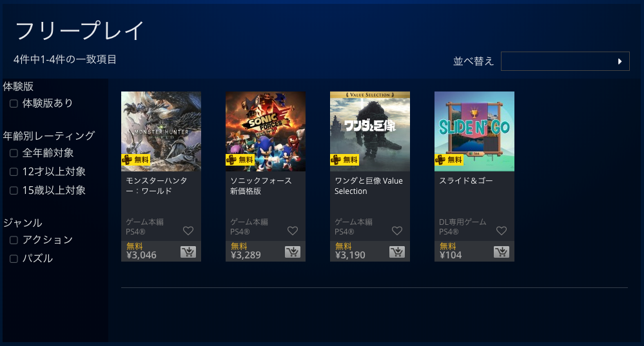The image size is (644, 346).
Task: Check the 全年齢対象 rating filter
Action: [x=14, y=153]
